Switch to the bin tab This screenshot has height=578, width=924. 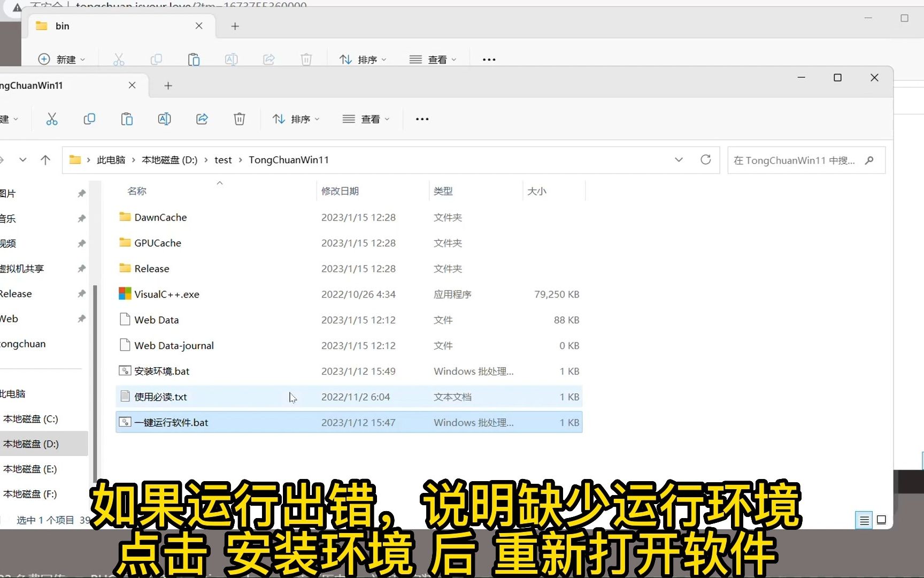(62, 26)
